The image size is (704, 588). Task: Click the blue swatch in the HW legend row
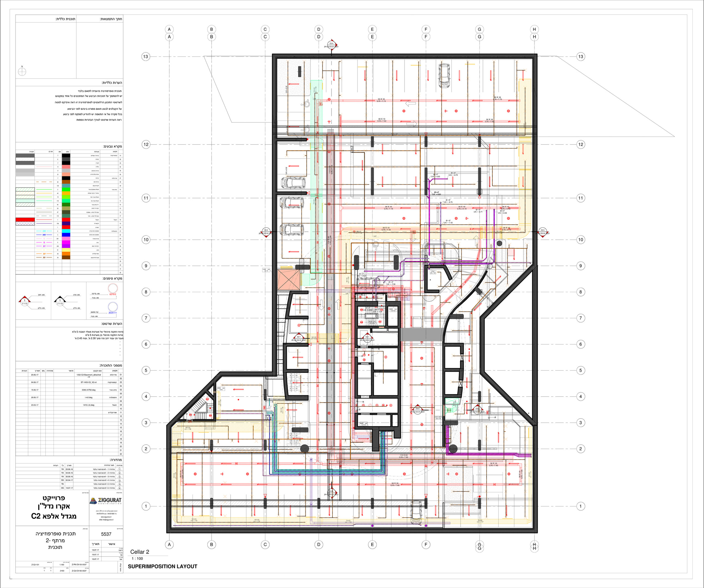(x=66, y=235)
